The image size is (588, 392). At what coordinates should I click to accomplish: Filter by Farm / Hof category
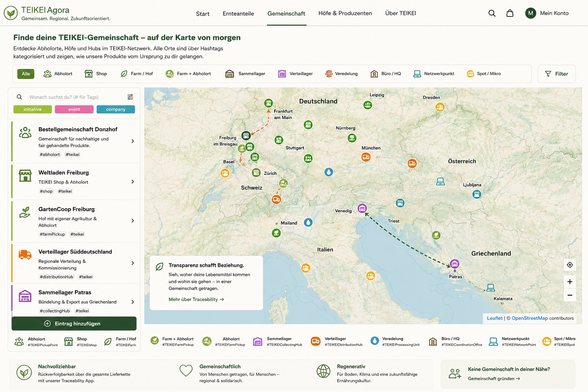pyautogui.click(x=137, y=74)
